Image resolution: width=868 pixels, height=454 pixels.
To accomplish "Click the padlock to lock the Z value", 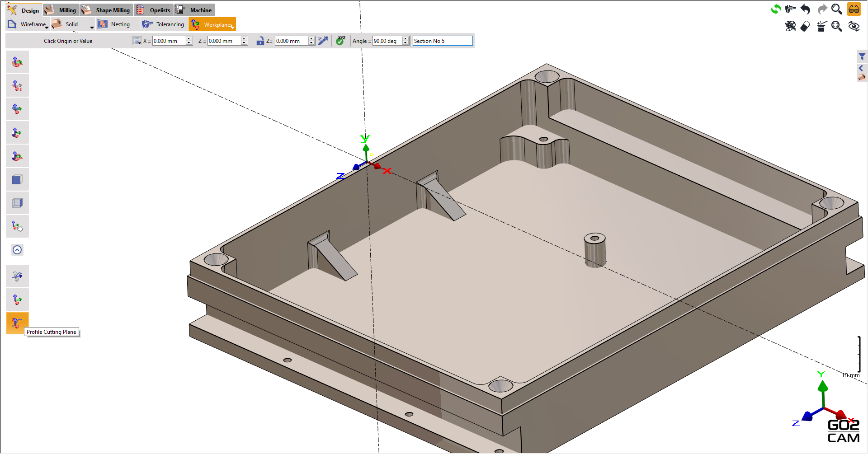I will pyautogui.click(x=260, y=41).
